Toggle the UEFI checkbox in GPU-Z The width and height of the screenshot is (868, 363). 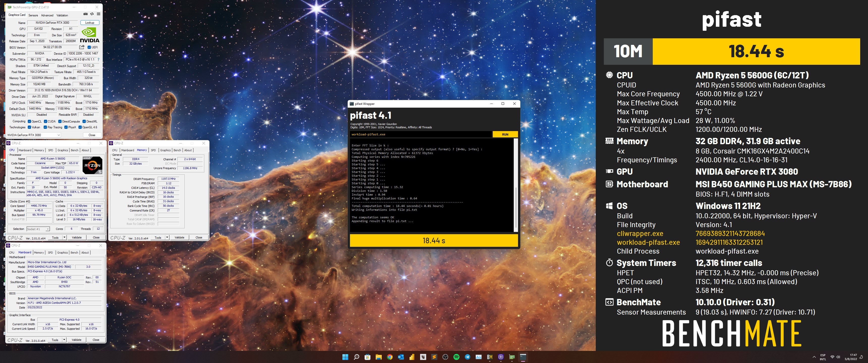pyautogui.click(x=89, y=47)
